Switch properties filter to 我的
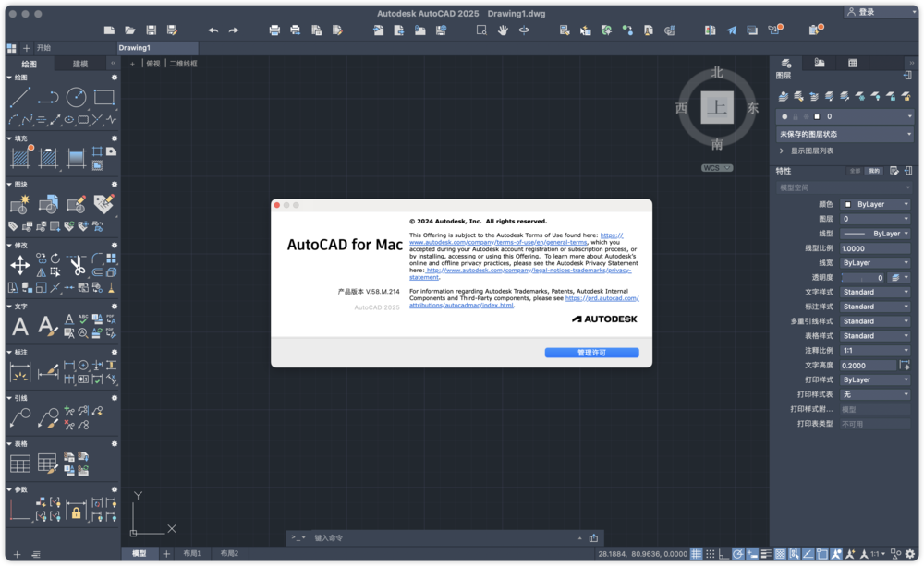Screen dimensions: 924x566 point(874,171)
